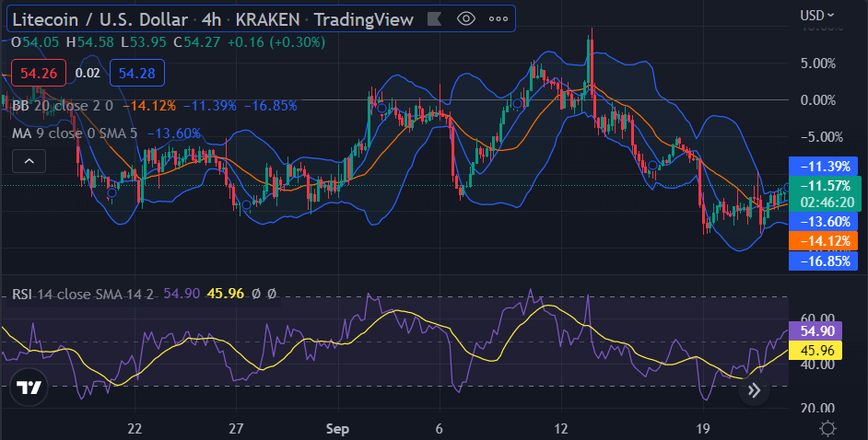Select the Litecoin / U.S. Dollar symbol title

(100, 19)
